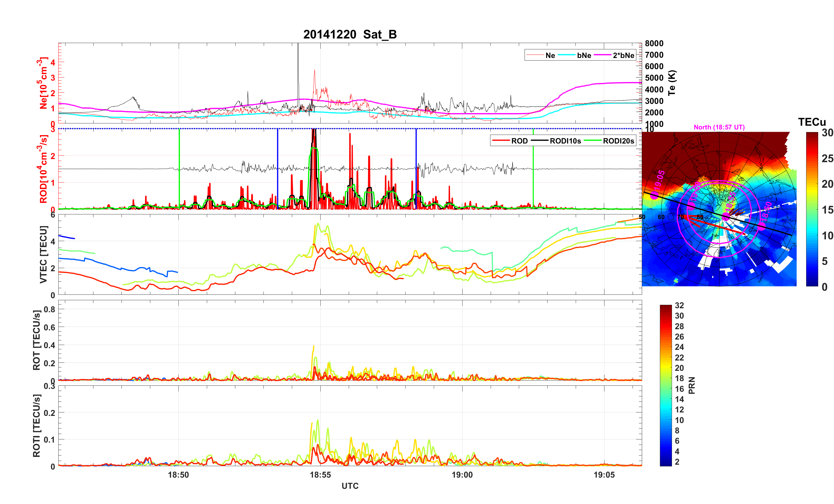
Task: Click the Ne legend entry in top panel
Action: click(x=550, y=55)
